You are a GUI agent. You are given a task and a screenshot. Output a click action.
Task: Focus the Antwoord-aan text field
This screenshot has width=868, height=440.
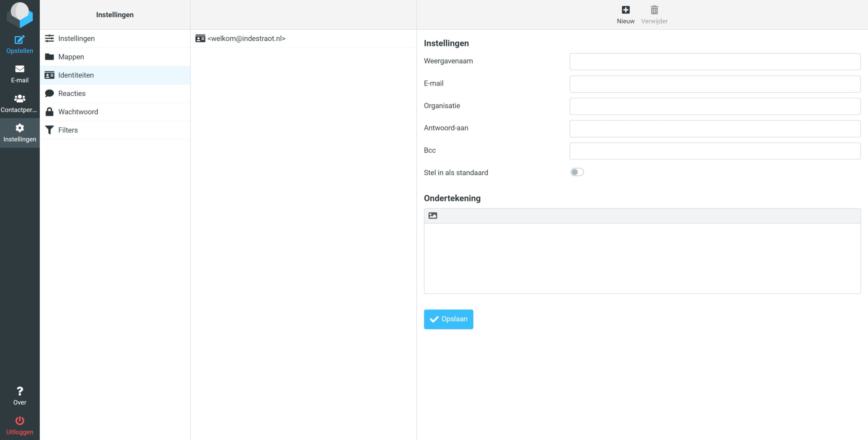[x=715, y=129]
